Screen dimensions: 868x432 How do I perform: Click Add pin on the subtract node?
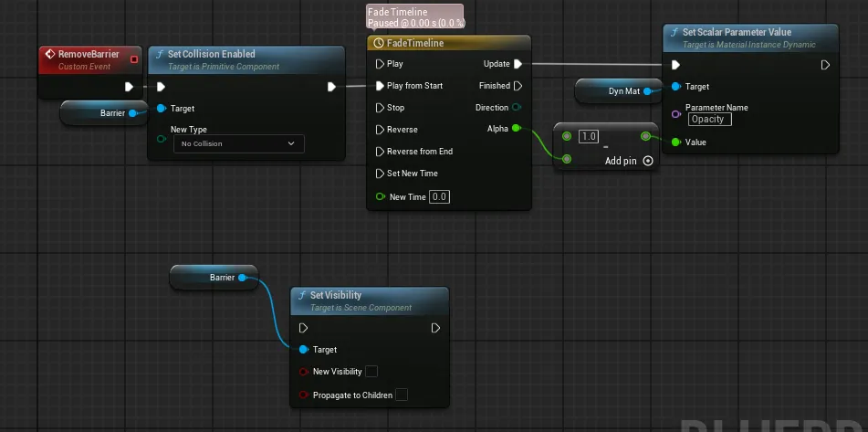click(629, 161)
